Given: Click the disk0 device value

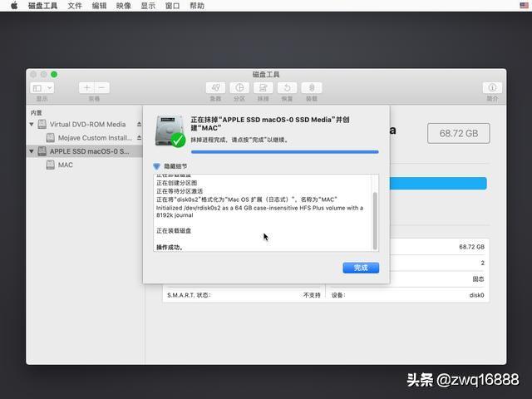Looking at the screenshot, I should click(x=476, y=295).
